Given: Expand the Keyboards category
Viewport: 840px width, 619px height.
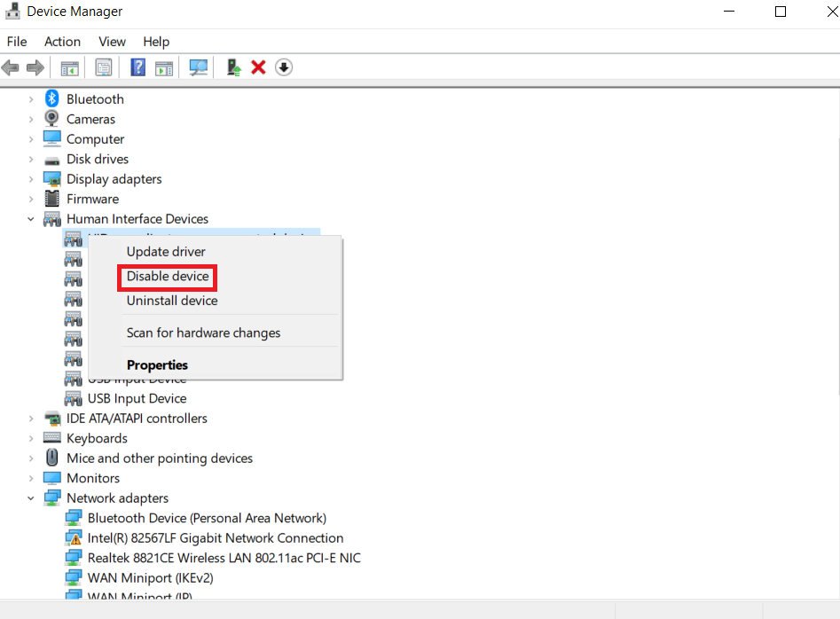Looking at the screenshot, I should pyautogui.click(x=31, y=438).
